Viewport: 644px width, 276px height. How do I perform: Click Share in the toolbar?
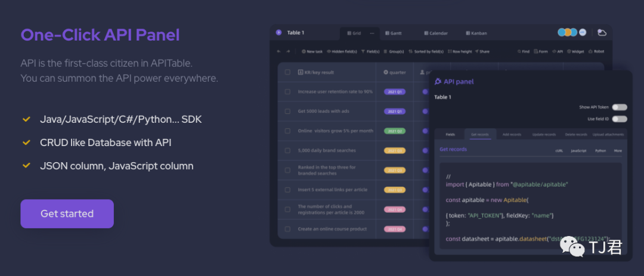tap(482, 52)
